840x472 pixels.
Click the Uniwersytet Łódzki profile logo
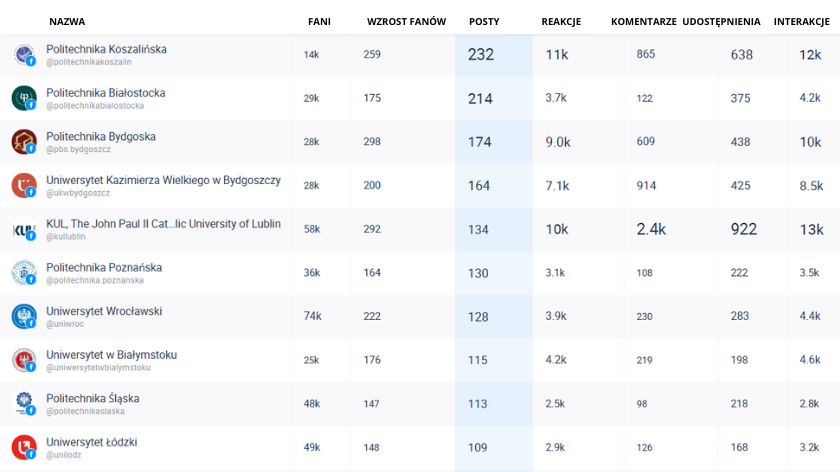click(x=23, y=447)
